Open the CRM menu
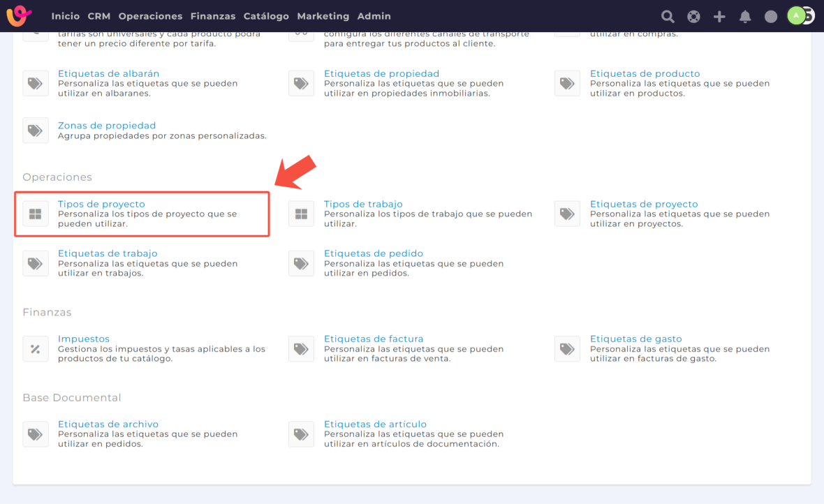This screenshot has width=824, height=504. (x=99, y=16)
